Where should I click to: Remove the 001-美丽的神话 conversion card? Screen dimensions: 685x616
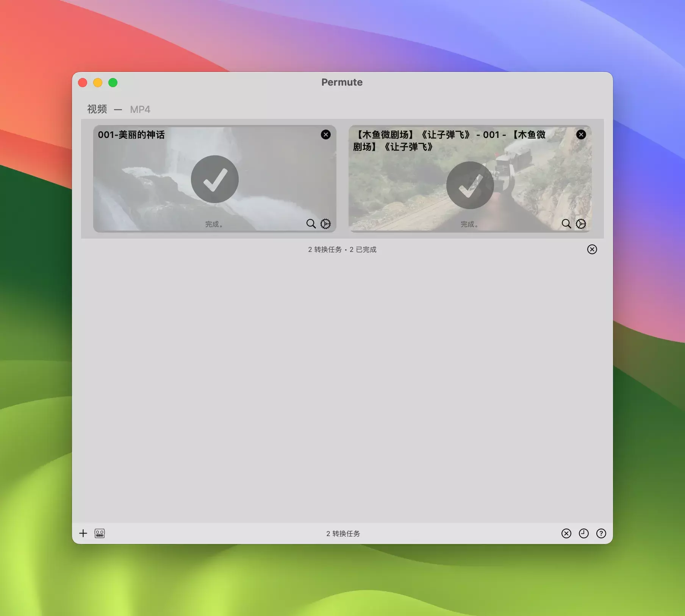coord(326,134)
